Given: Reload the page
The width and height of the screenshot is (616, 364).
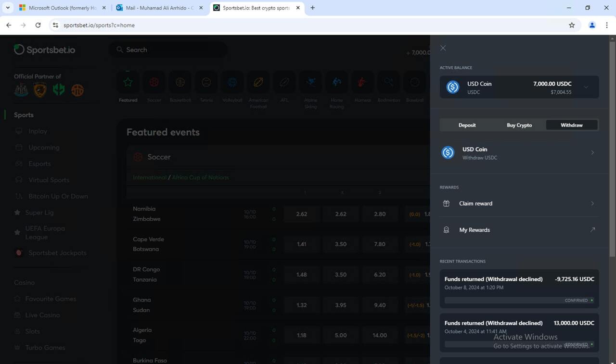Looking at the screenshot, I should click(x=38, y=25).
